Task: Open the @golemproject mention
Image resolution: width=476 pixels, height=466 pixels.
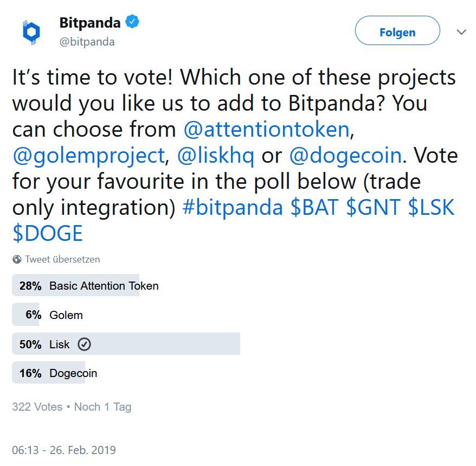Action: [89, 156]
